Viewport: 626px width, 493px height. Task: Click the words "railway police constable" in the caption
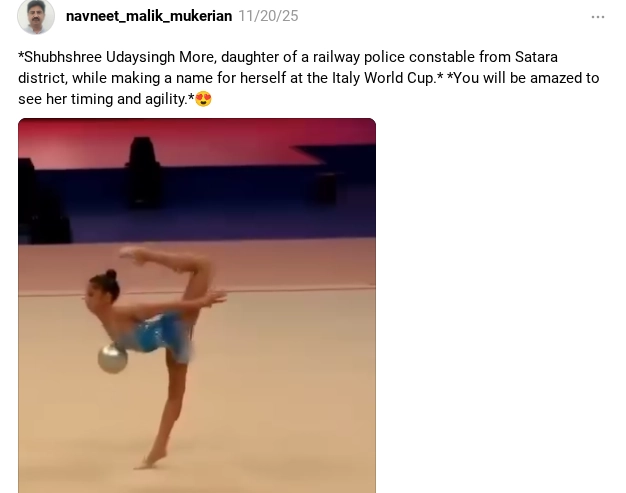[394, 57]
